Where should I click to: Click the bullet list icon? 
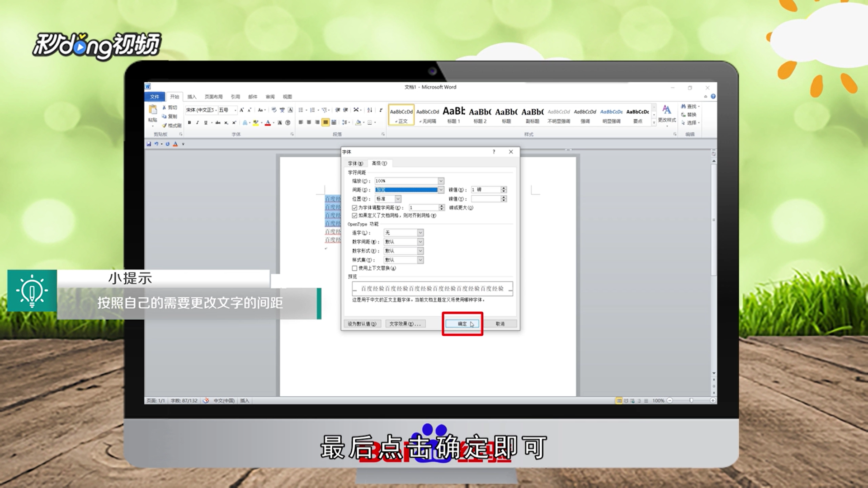click(301, 110)
